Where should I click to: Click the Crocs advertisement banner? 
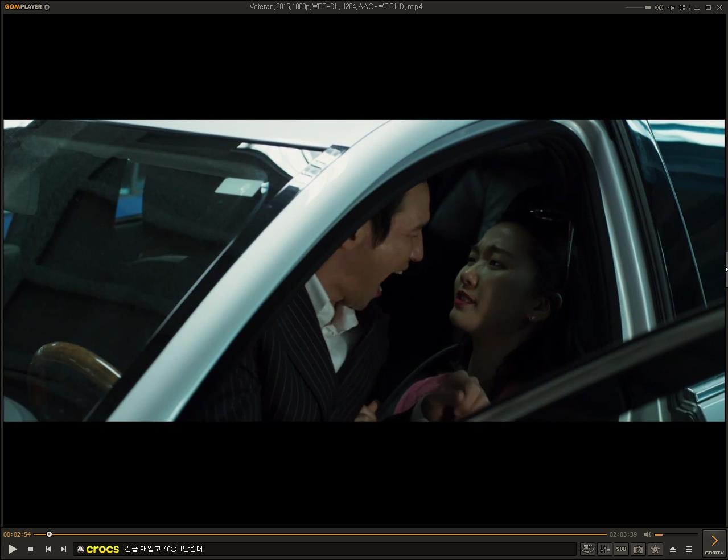coord(324,549)
